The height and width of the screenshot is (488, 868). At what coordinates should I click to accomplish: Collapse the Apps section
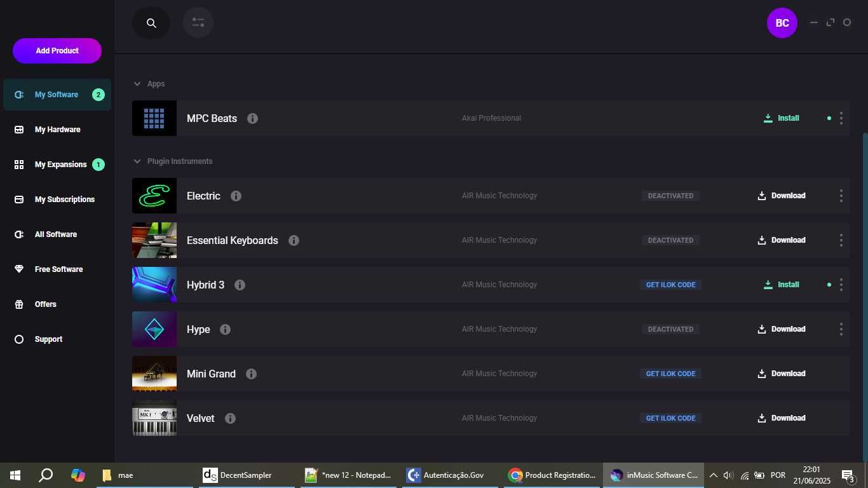(x=137, y=84)
